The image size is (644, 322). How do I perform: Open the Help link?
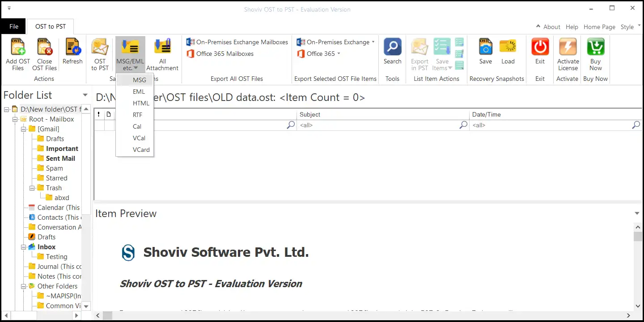point(572,27)
